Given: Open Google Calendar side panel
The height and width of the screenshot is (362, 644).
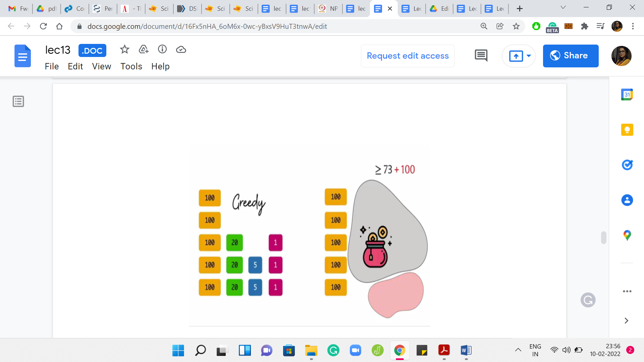Looking at the screenshot, I should point(627,95).
